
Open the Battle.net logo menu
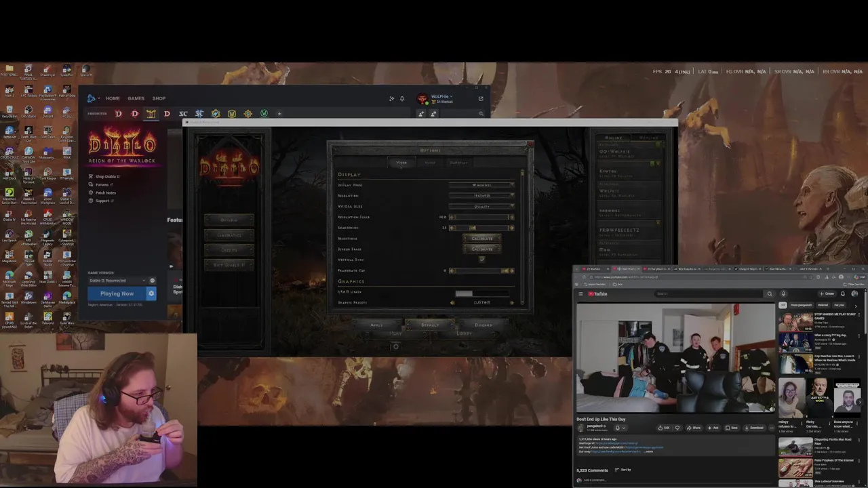(92, 98)
